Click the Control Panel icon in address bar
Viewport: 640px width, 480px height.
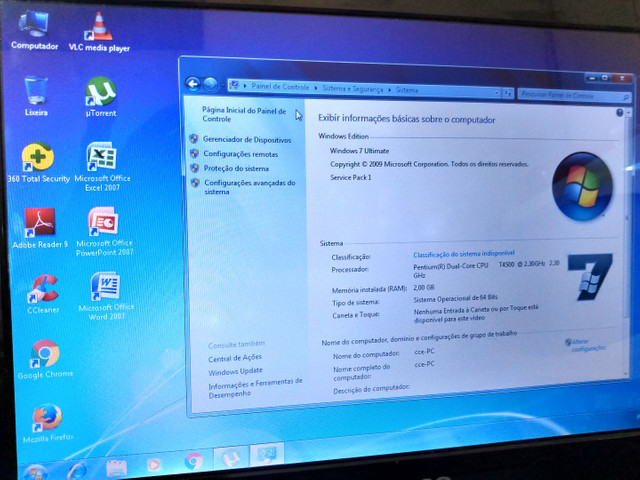pos(234,85)
